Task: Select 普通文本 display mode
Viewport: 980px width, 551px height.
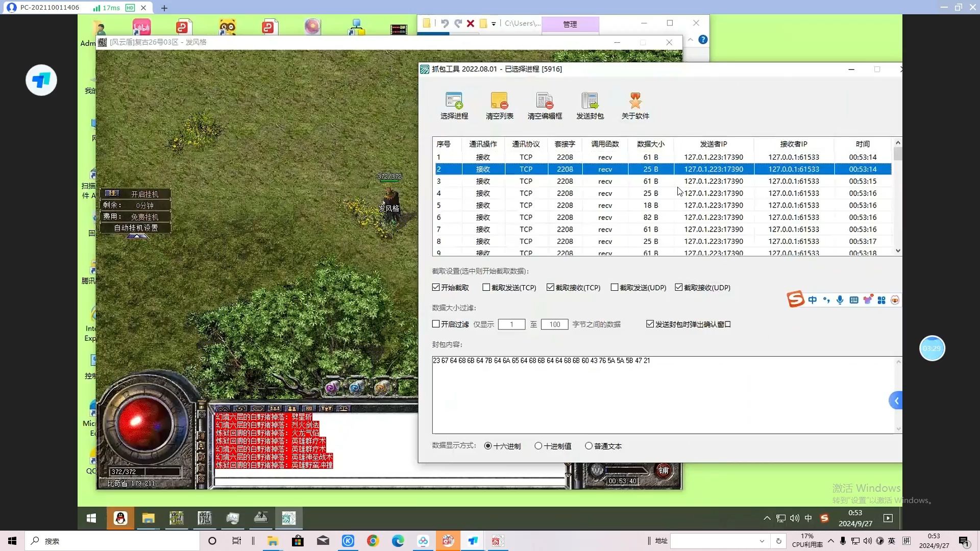Action: coord(589,446)
